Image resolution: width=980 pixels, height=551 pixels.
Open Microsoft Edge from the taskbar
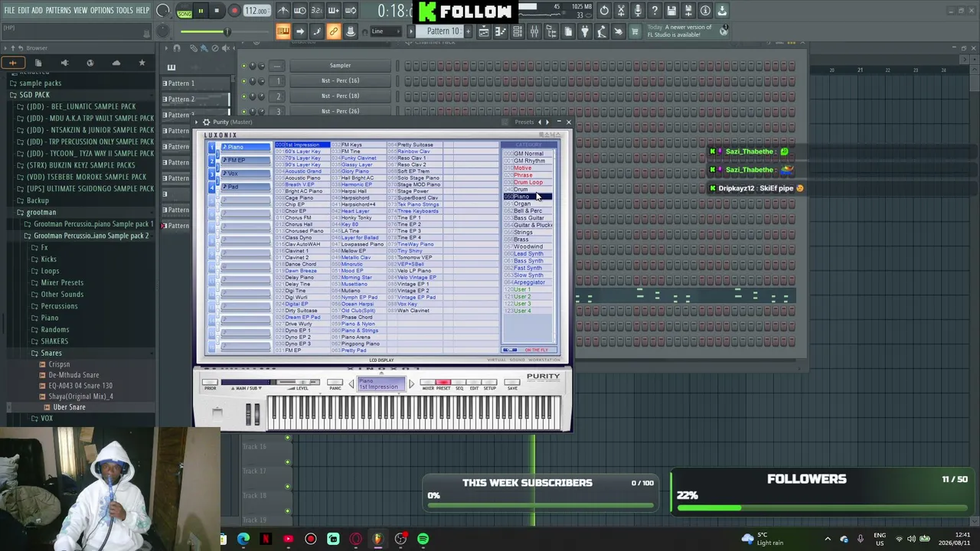tap(243, 540)
